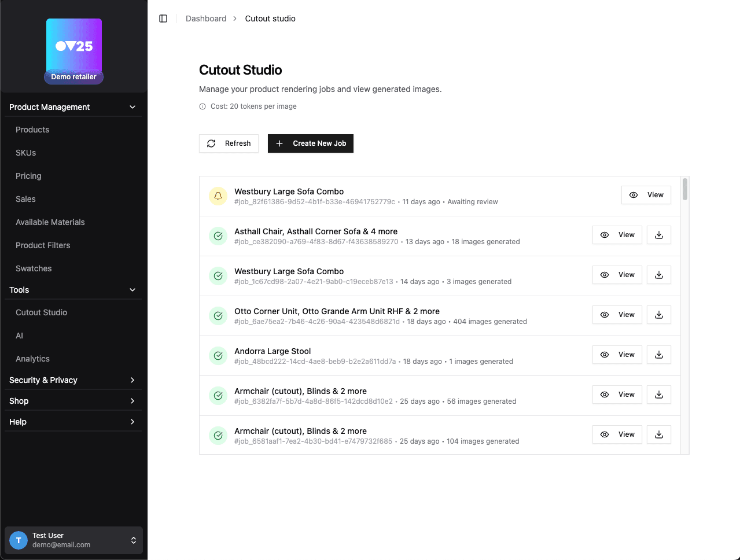
Task: Click the eye icon on Westbury Large Sofa Combo View button
Action: point(632,195)
